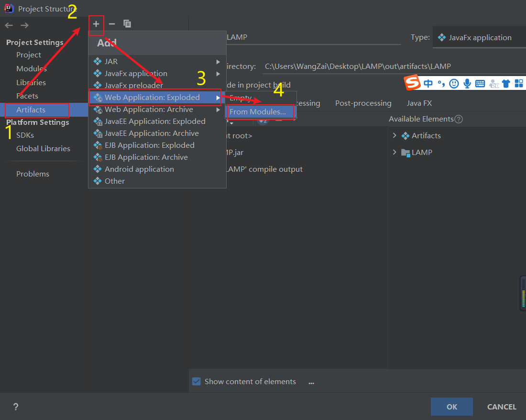The width and height of the screenshot is (526, 420).
Task: Uncheck Show content of elements
Action: pyautogui.click(x=196, y=381)
